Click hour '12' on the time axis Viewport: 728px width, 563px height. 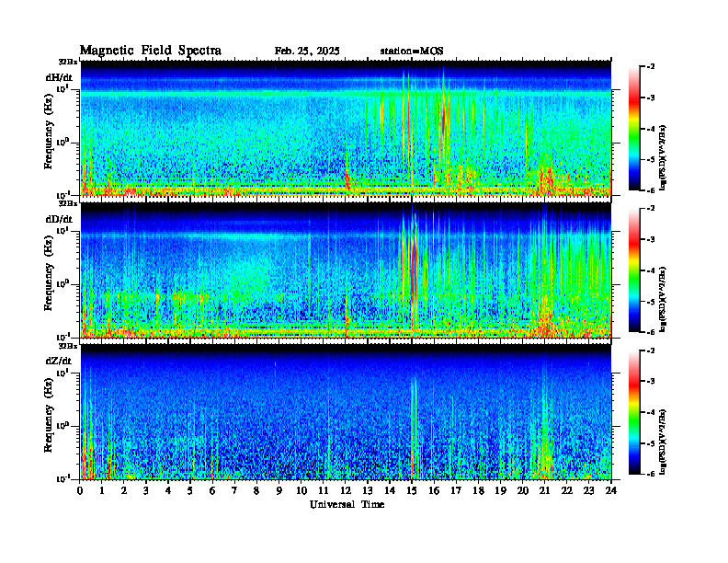346,491
